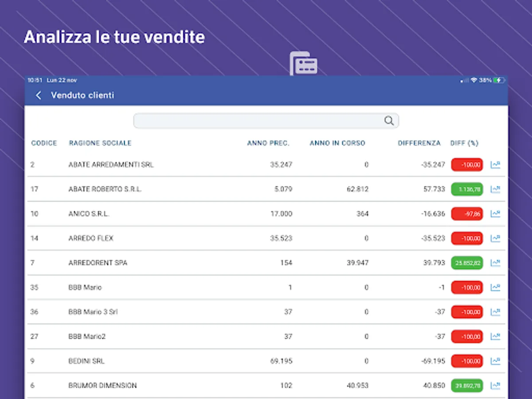Click previous year value 69.195

click(x=281, y=361)
